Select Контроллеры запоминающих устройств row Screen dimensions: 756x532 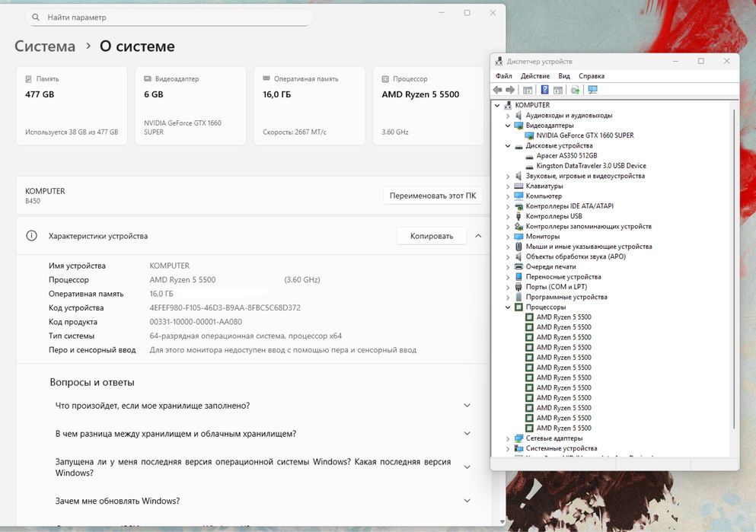point(589,227)
